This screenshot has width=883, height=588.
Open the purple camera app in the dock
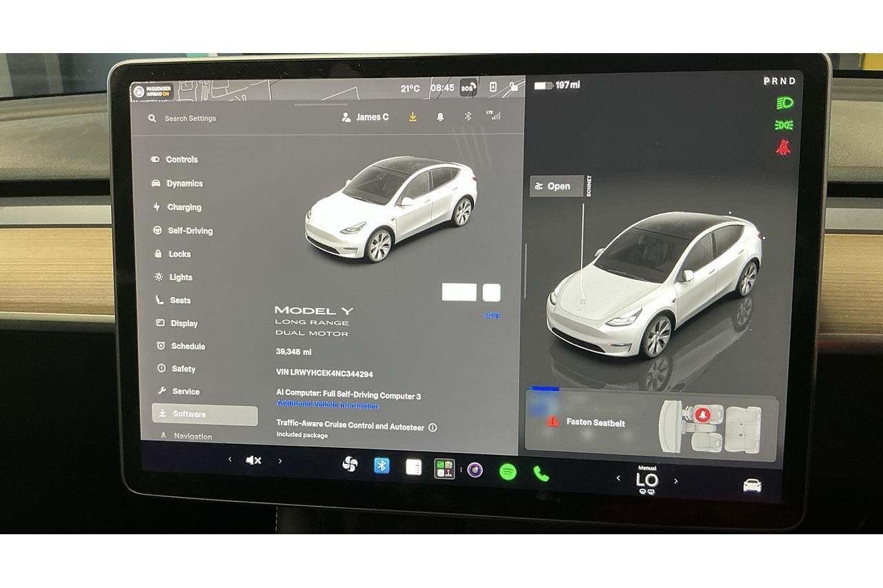475,470
